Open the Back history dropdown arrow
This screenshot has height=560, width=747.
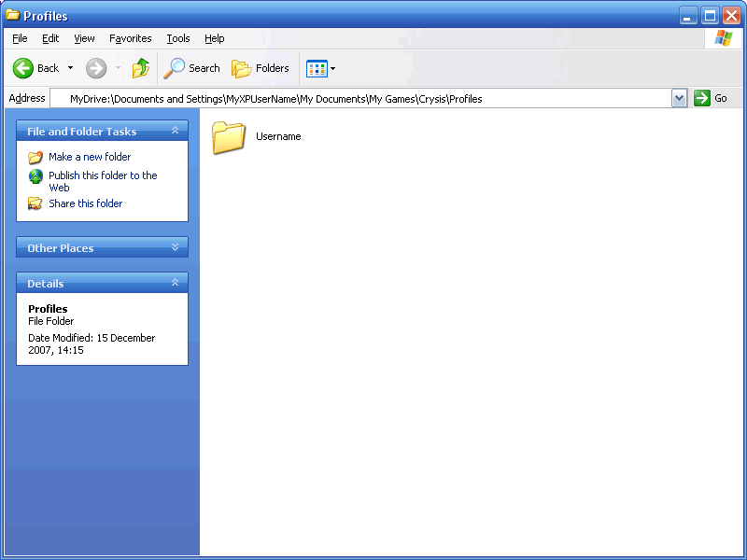click(71, 68)
